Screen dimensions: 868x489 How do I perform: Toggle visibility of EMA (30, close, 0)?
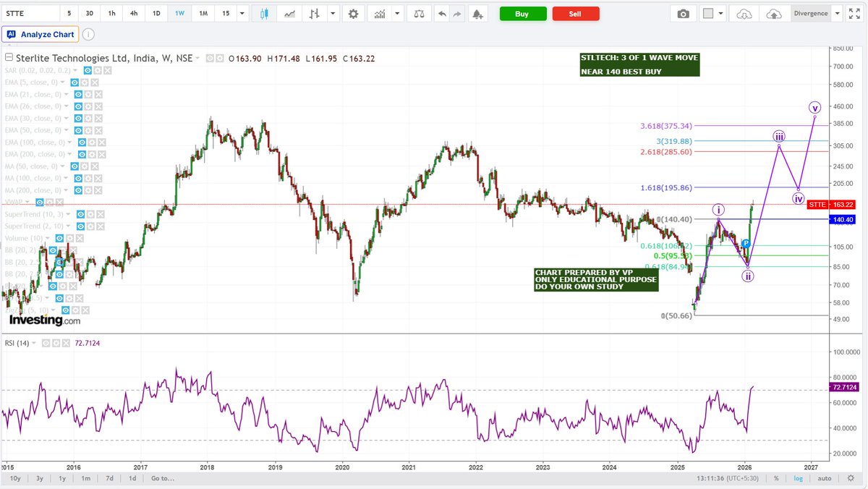pos(80,118)
